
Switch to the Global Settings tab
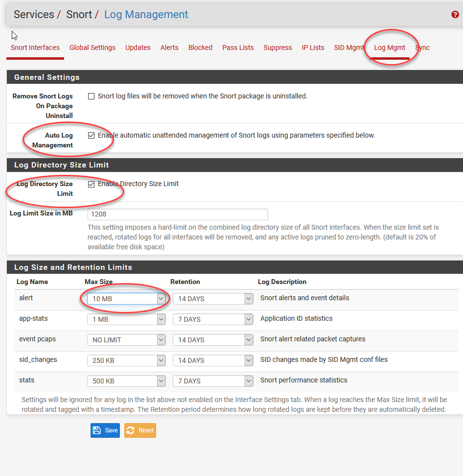pos(93,48)
